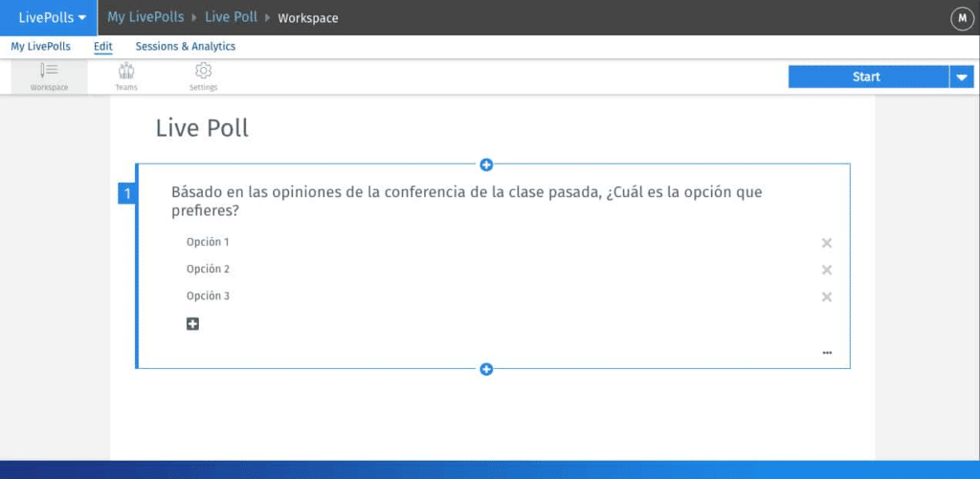Screen dimensions: 980x479
Task: Add question below using bottom plus icon
Action: coord(486,369)
